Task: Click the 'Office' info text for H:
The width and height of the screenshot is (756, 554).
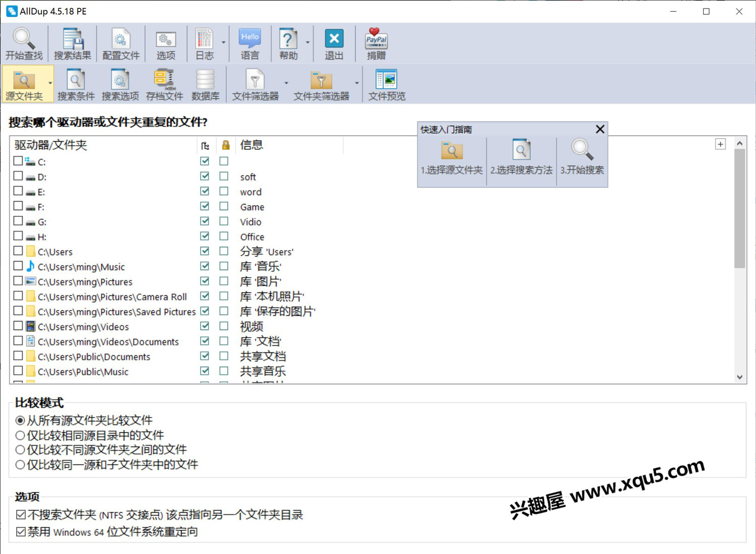Action: tap(252, 236)
